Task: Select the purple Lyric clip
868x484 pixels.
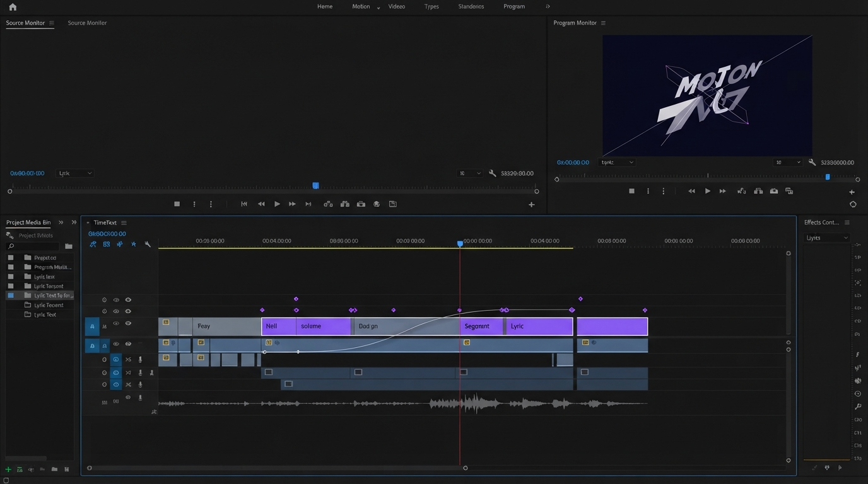Action: (539, 326)
